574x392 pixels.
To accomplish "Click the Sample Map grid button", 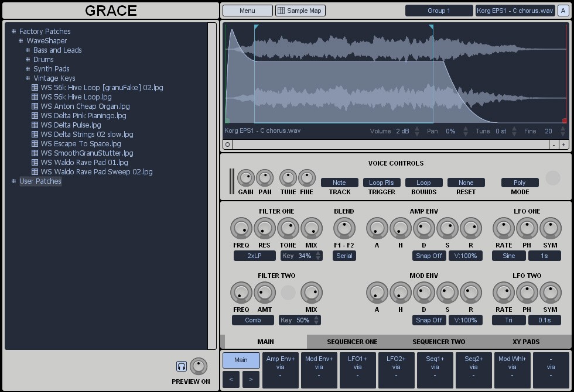I will coord(300,11).
